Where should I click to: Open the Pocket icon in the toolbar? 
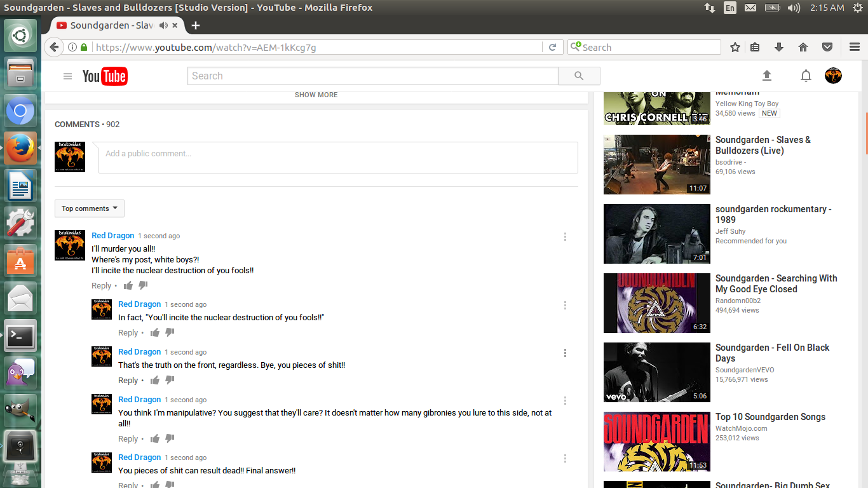(827, 47)
